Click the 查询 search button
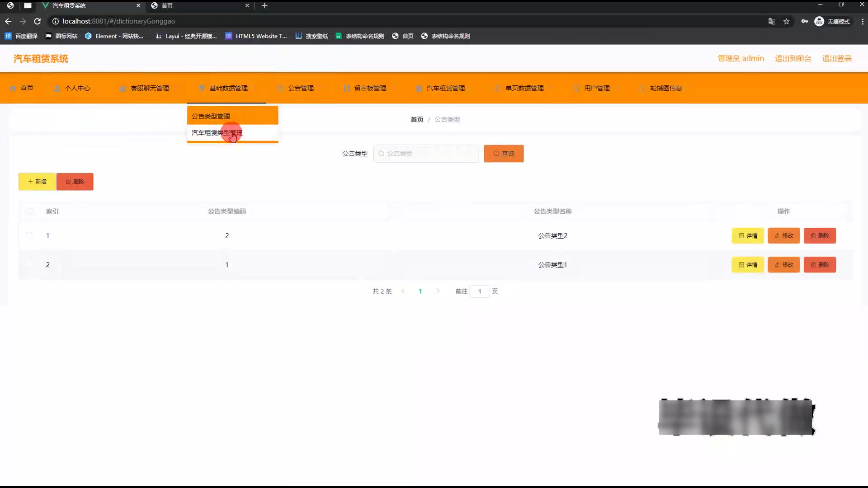Screen dimensions: 868x488 pyautogui.click(x=504, y=154)
